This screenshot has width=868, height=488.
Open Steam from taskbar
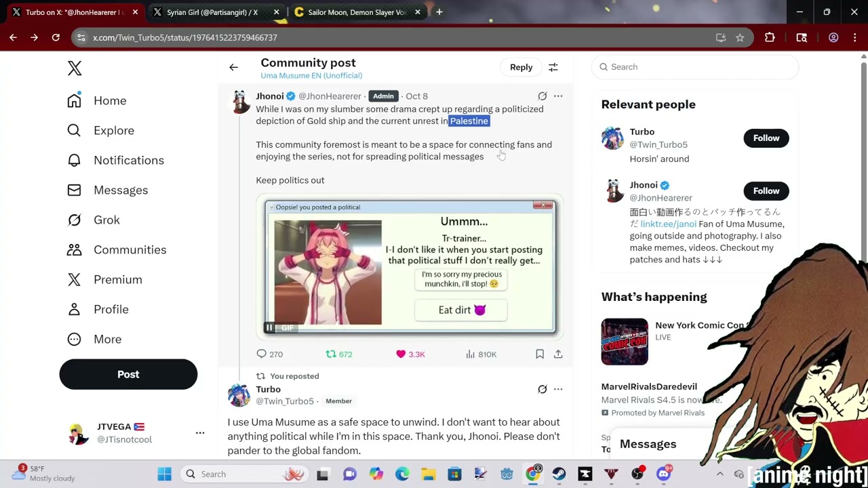559,474
